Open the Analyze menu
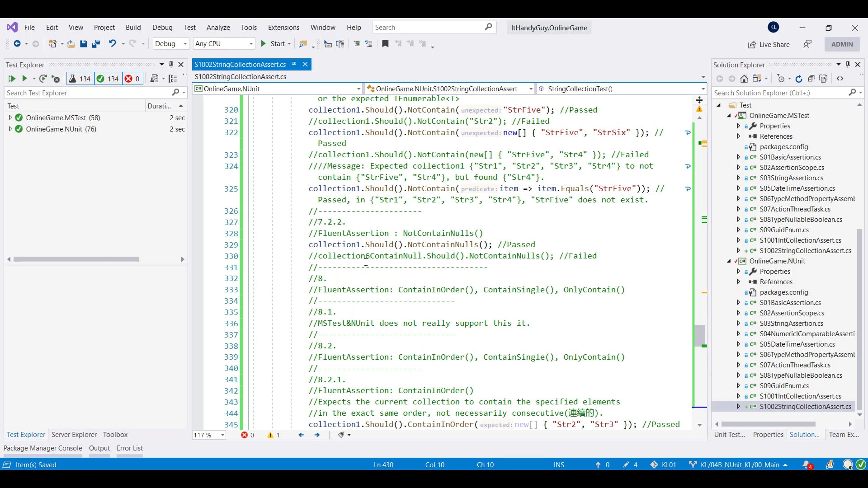Viewport: 868px width, 488px height. pos(218,28)
